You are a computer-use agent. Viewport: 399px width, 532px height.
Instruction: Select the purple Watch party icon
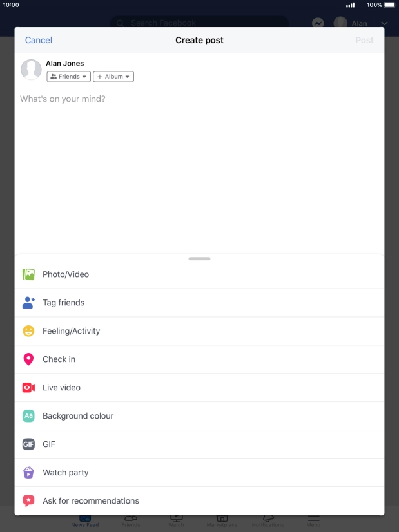point(28,472)
